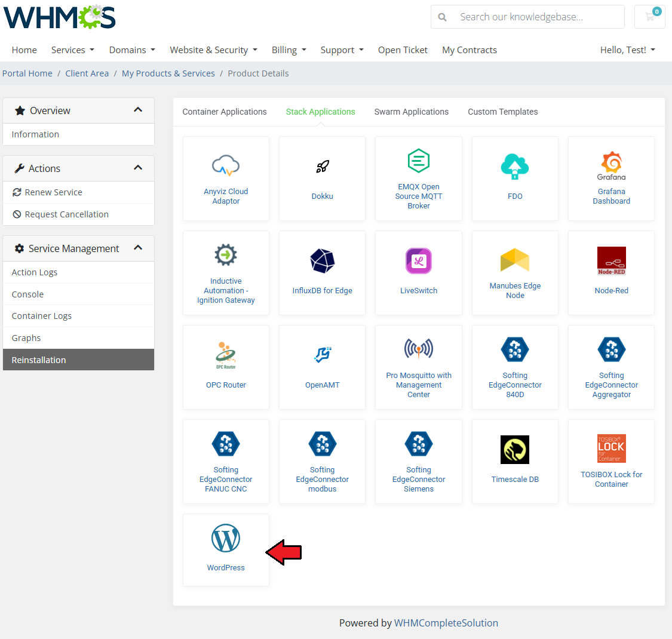Switch to the Swarm Applications tab
This screenshot has width=672, height=639.
point(412,112)
